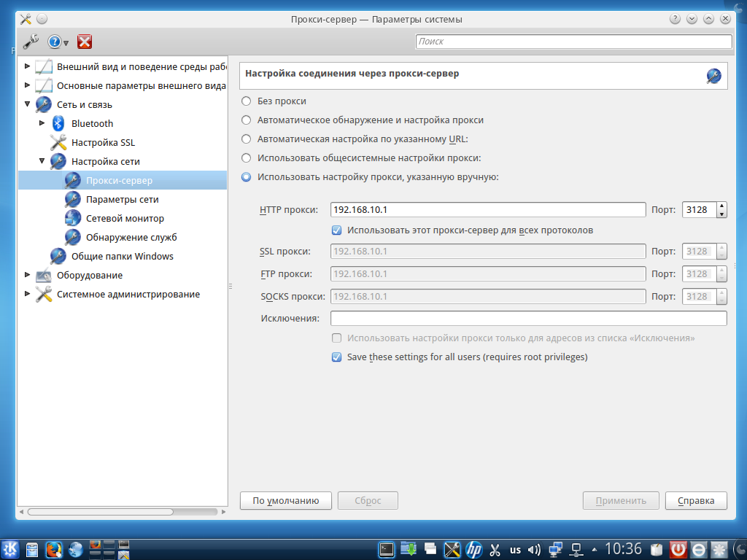The width and height of the screenshot is (747, 560).
Task: Click the Сетевой монитор globe icon
Action: pyautogui.click(x=73, y=218)
